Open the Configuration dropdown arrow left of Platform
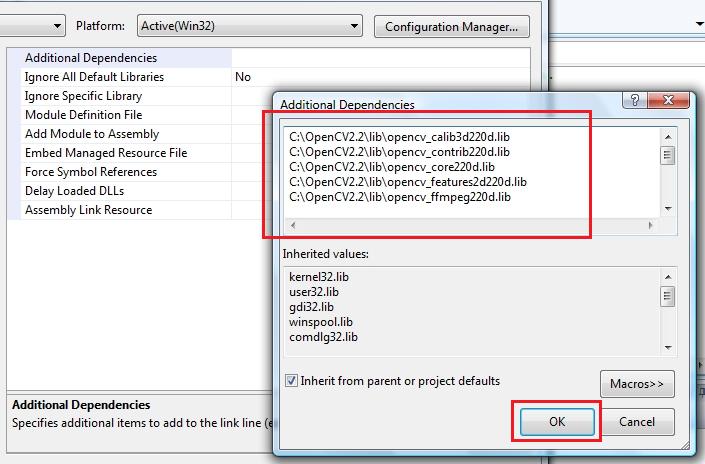 point(57,26)
